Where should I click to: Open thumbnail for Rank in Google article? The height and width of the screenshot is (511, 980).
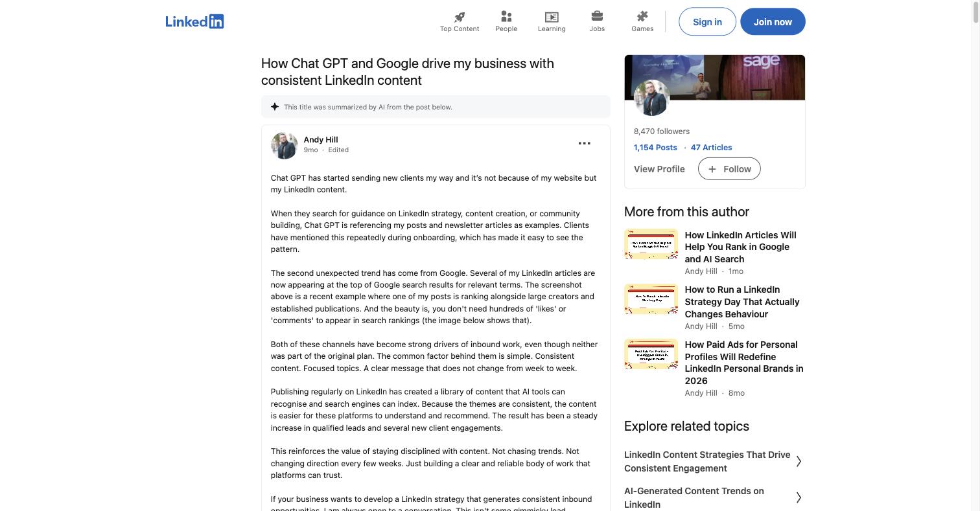point(651,244)
